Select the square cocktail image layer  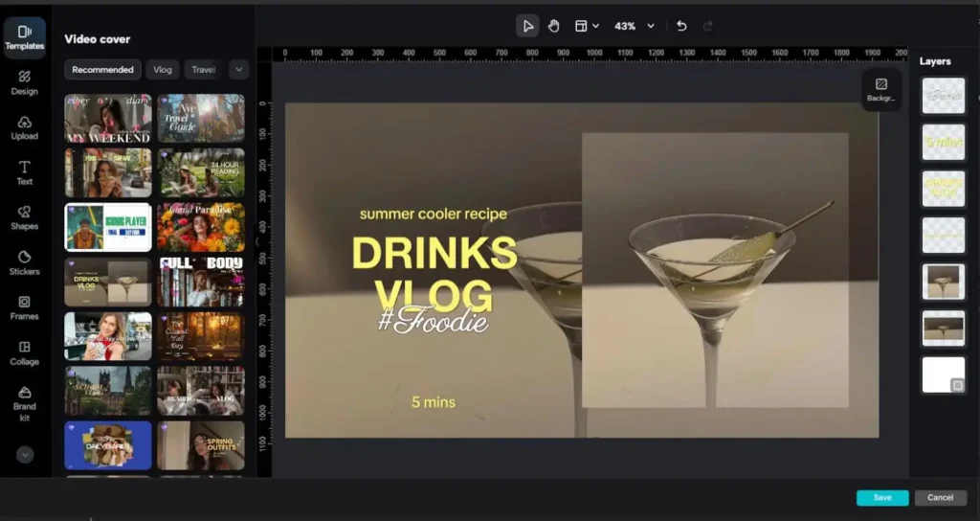click(943, 282)
